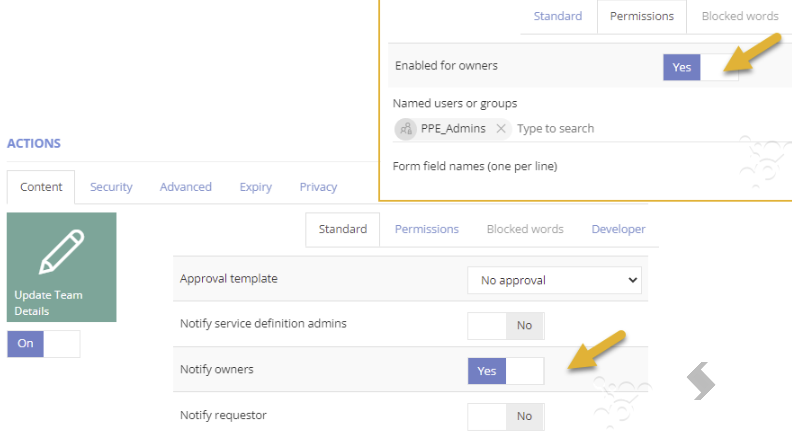Select the Developer tab

[618, 229]
